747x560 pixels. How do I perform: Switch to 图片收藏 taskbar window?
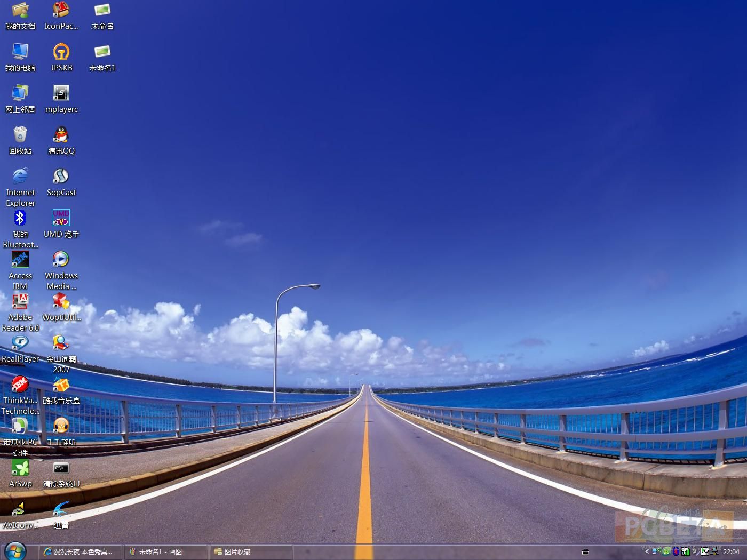pyautogui.click(x=251, y=552)
